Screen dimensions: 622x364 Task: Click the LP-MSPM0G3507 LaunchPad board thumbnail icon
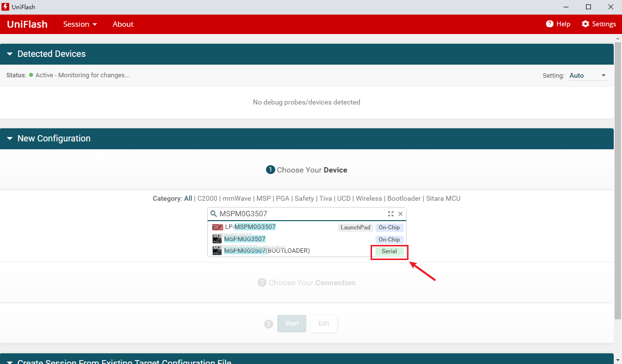tap(217, 227)
